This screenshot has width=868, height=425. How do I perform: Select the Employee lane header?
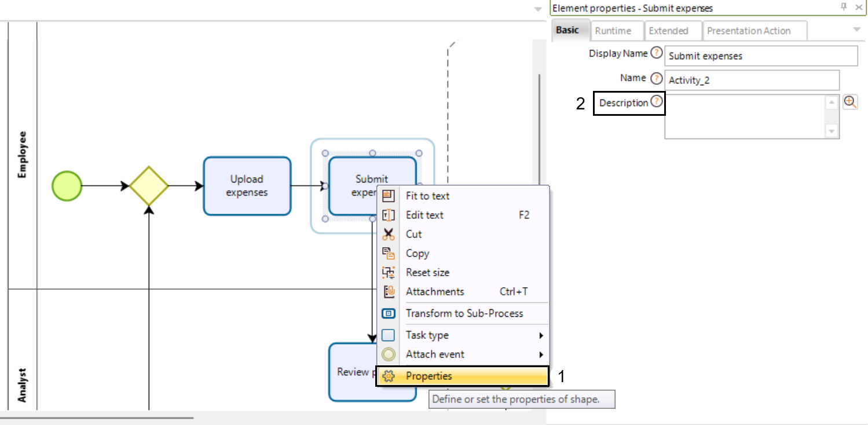[22, 155]
